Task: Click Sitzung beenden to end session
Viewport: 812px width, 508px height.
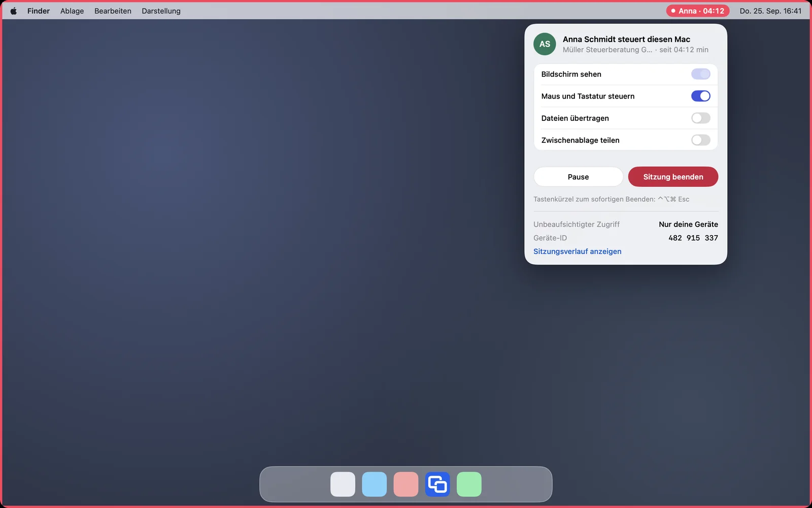Action: (x=673, y=177)
